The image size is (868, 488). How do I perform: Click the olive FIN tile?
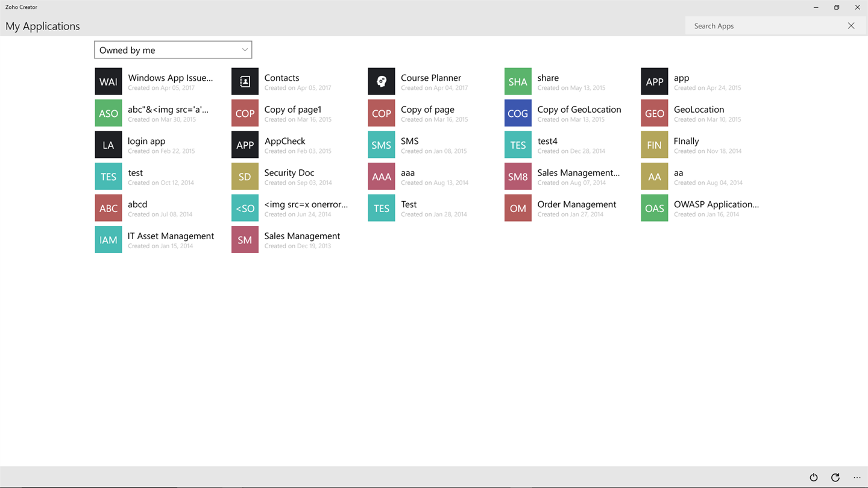[655, 145]
